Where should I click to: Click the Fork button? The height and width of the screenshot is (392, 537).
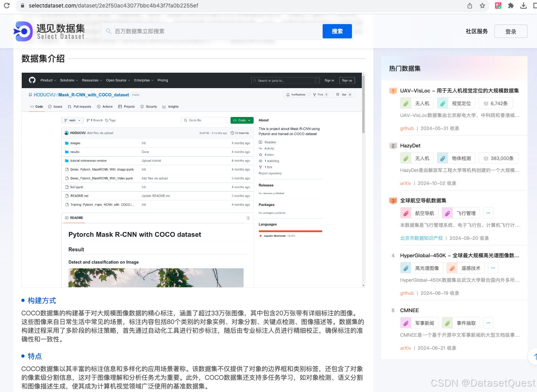click(x=320, y=94)
